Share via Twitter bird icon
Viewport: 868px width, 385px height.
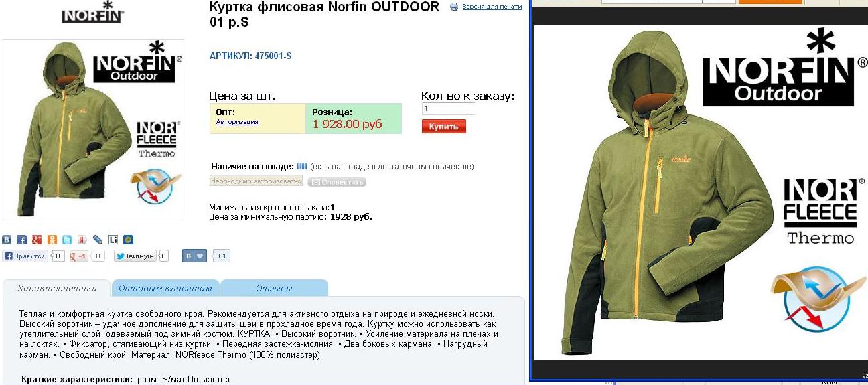click(67, 240)
